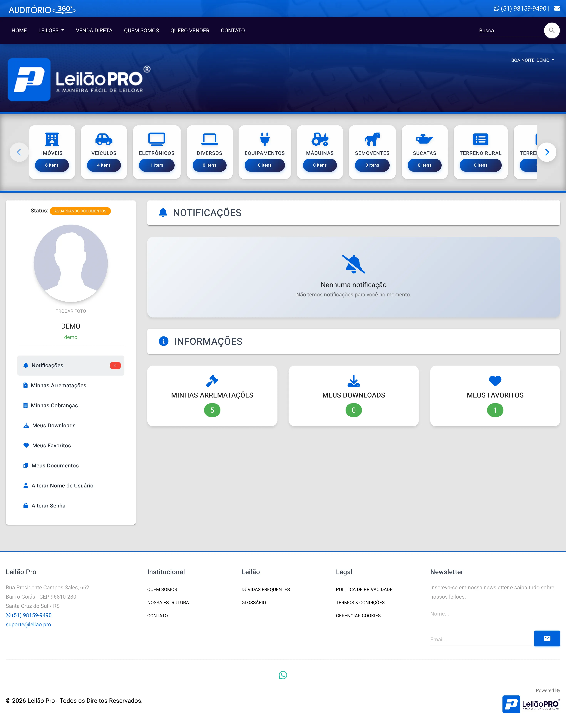This screenshot has height=728, width=566.
Task: Click the Trocar Foto link
Action: (x=71, y=311)
